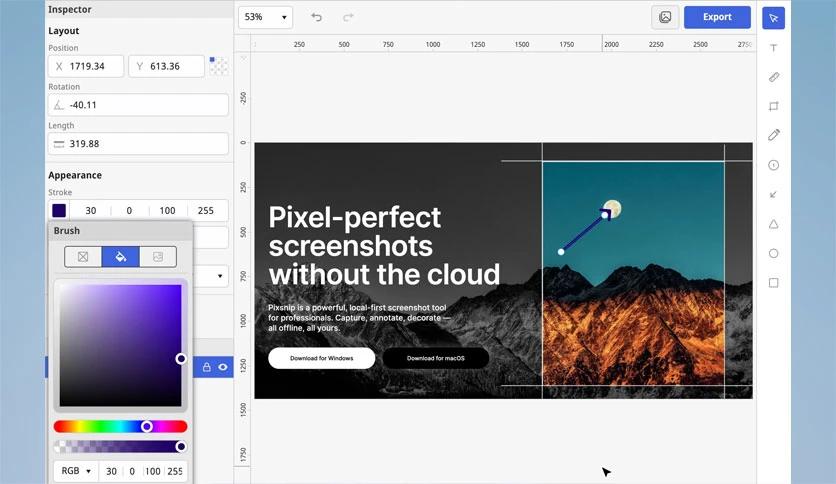Select the cursor pointer tool

click(773, 18)
